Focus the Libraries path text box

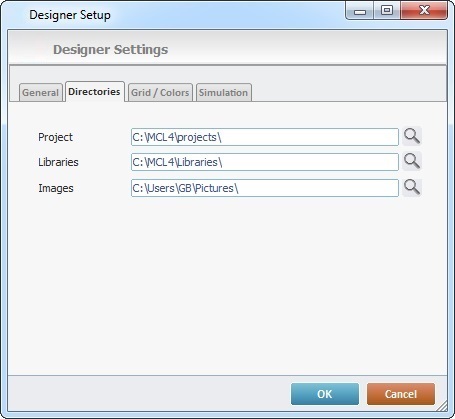point(265,162)
